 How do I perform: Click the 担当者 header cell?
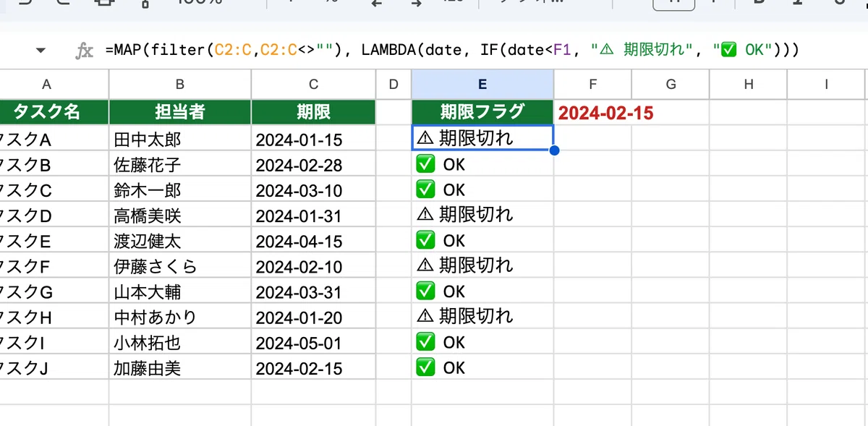coord(180,112)
